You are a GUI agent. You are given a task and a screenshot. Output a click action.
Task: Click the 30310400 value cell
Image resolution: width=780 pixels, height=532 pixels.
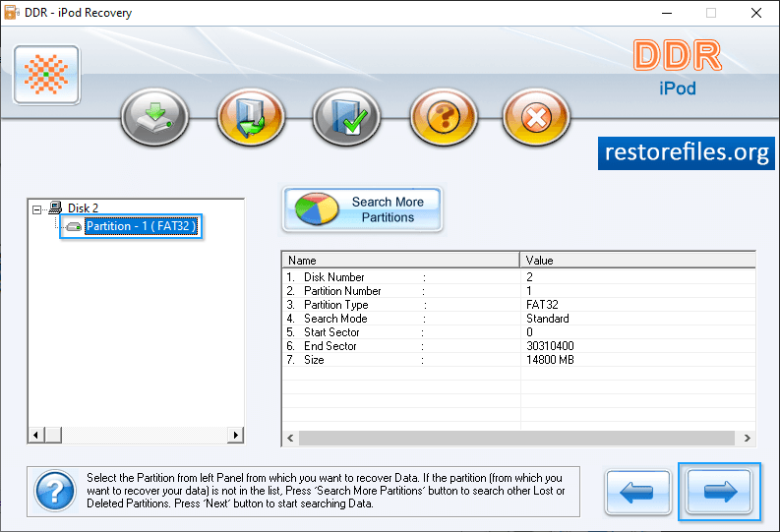tap(550, 346)
